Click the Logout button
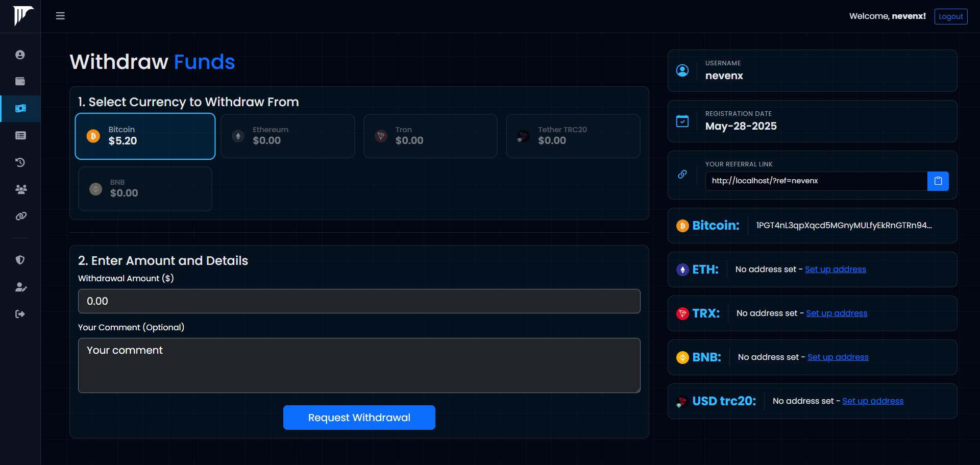The image size is (980, 465). pyautogui.click(x=950, y=16)
